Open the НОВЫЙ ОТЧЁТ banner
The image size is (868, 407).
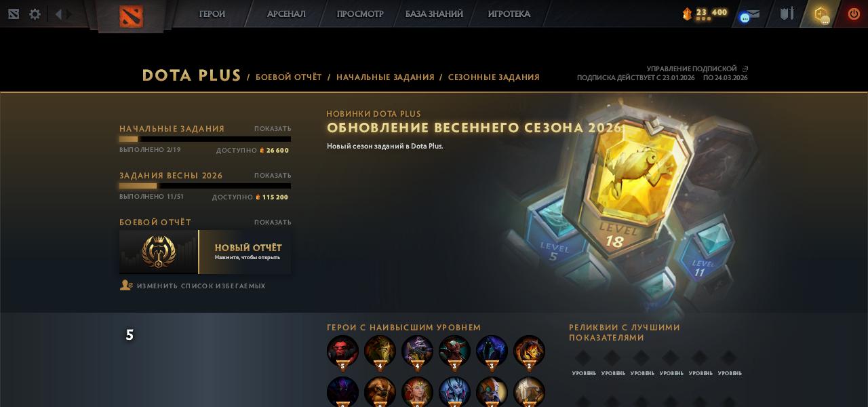coord(205,252)
